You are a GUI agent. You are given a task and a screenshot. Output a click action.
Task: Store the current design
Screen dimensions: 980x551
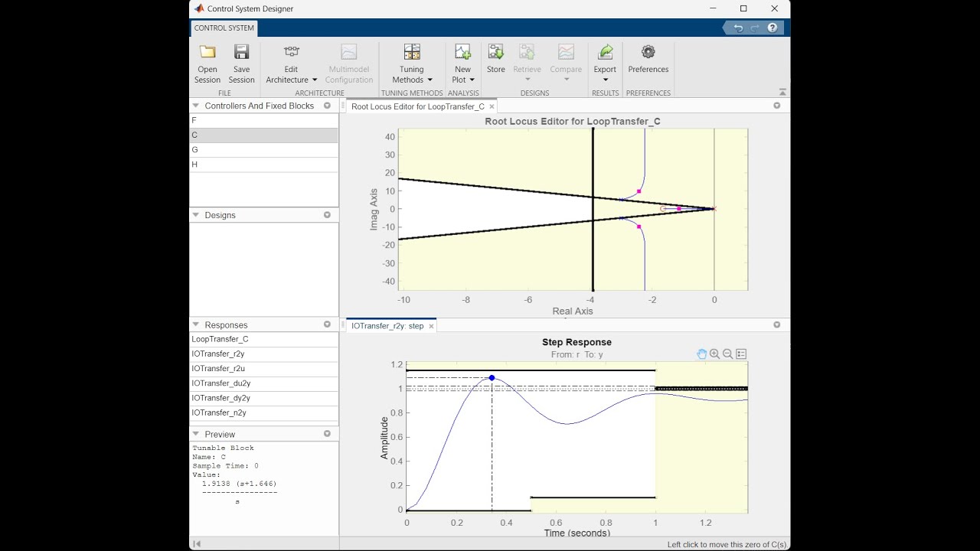pyautogui.click(x=496, y=59)
